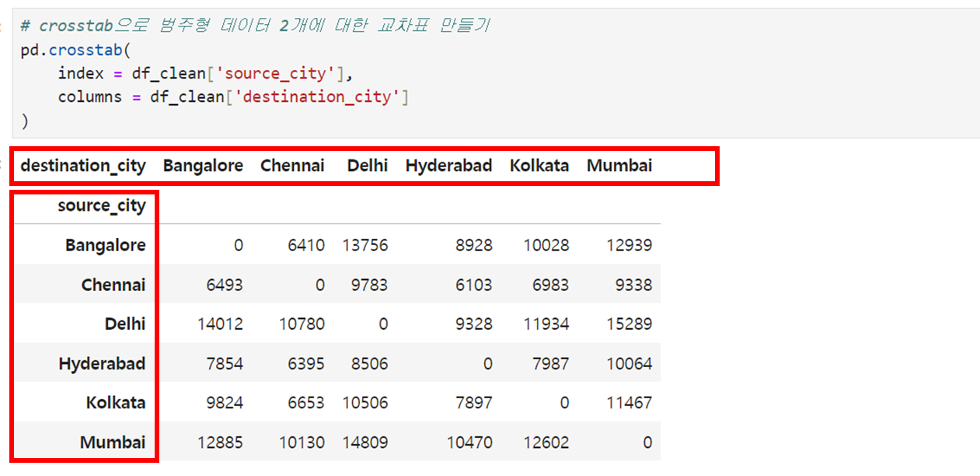Click the 0 value in the Bangalore row
The height and width of the screenshot is (476, 980).
point(238,245)
